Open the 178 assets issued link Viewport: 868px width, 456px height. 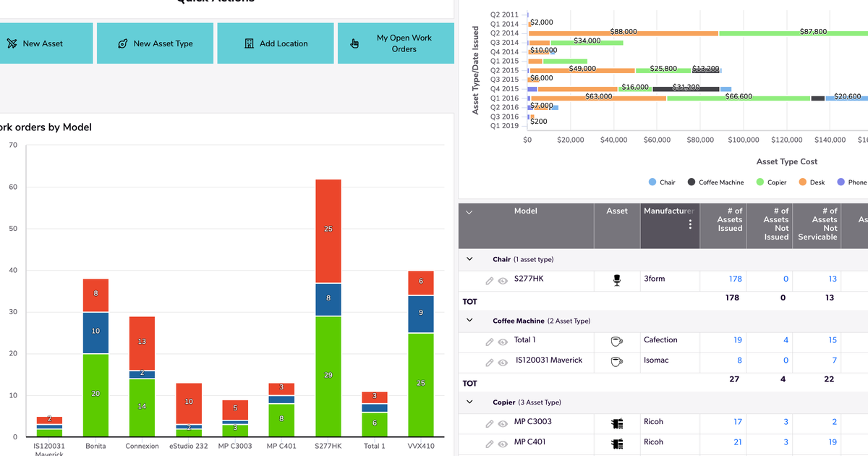click(x=736, y=279)
